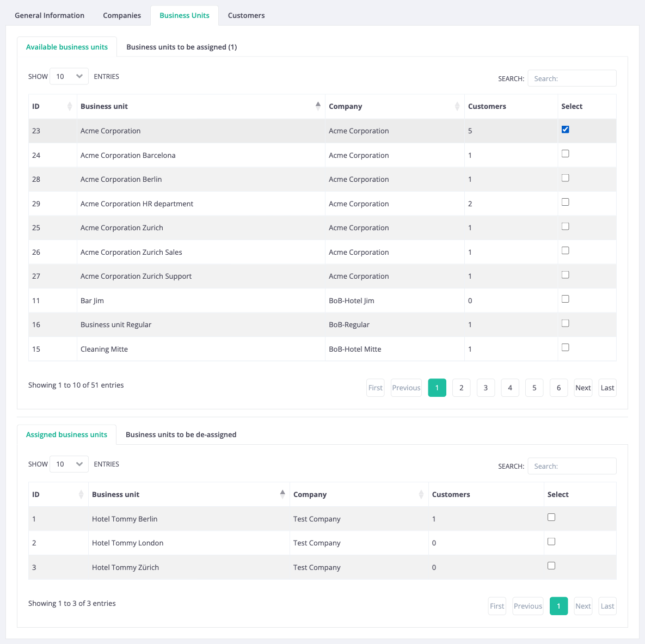The width and height of the screenshot is (645, 644).
Task: Go to page 4 of available units
Action: coord(509,388)
